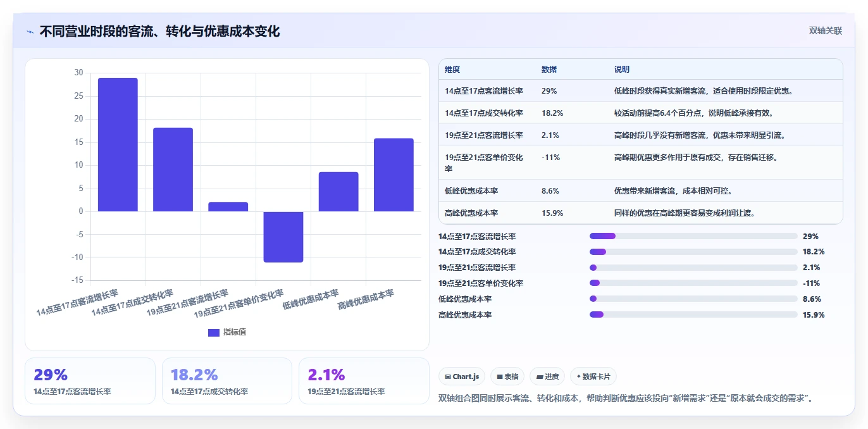Click the 15.9% progress bar for 高峰优惠成本率

click(693, 315)
